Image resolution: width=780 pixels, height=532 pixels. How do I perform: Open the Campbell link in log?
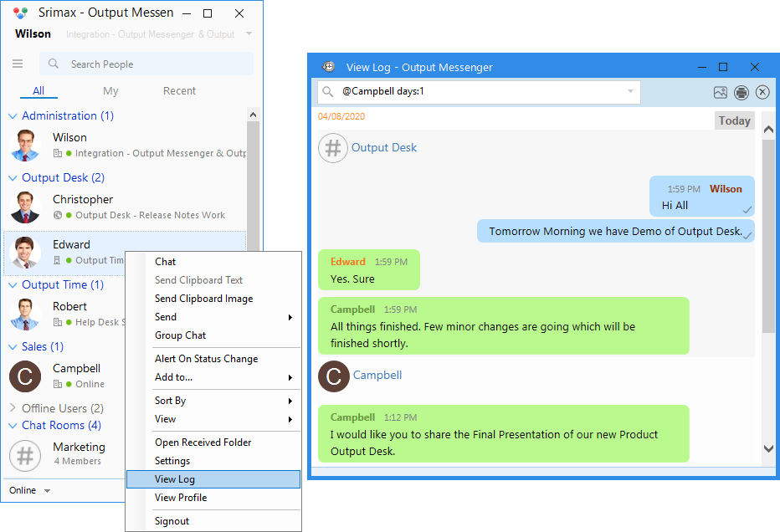[x=377, y=376]
